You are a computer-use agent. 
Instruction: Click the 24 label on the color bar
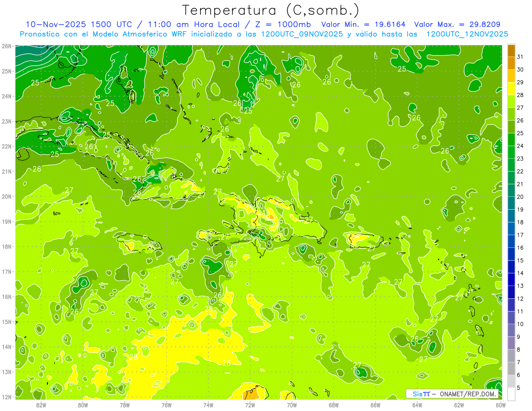click(520, 146)
